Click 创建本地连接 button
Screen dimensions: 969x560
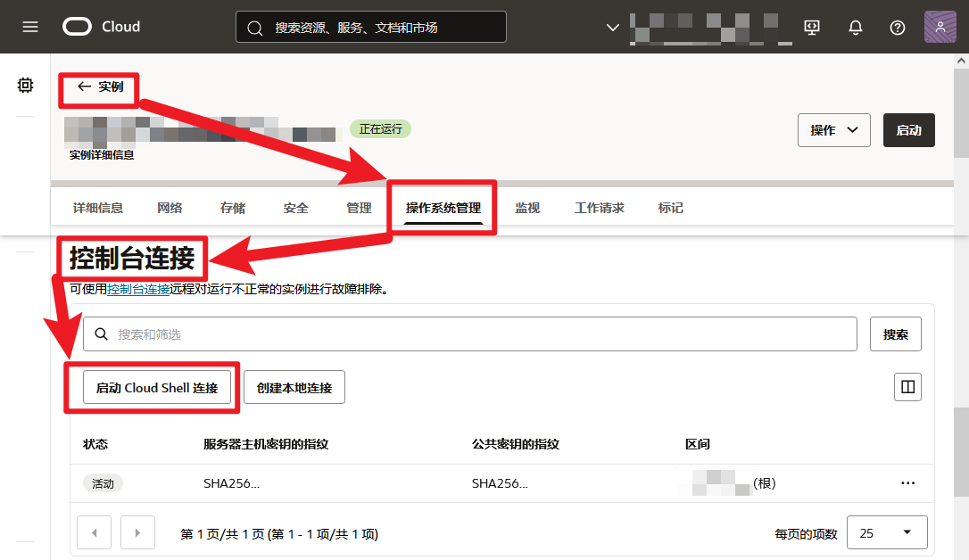tap(294, 387)
